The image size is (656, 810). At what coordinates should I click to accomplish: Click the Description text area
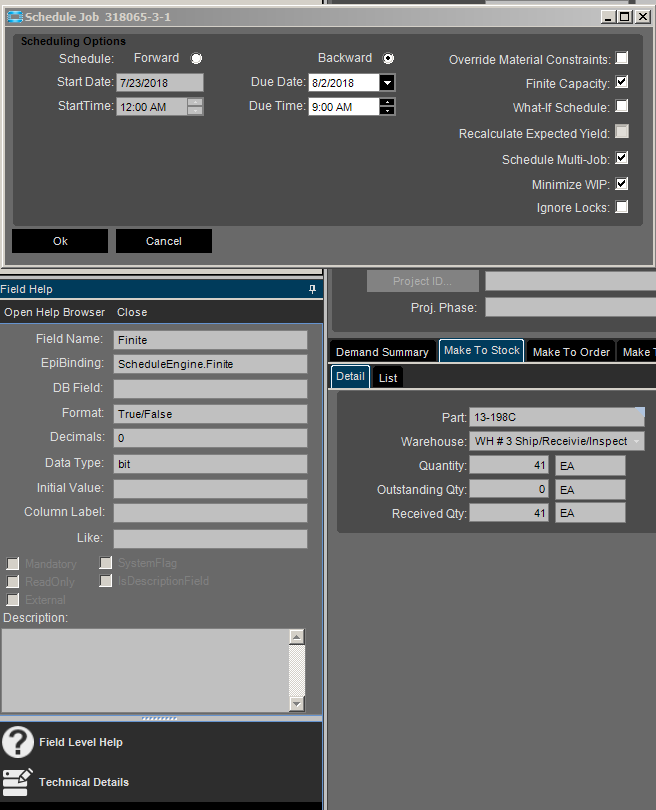tap(145, 671)
